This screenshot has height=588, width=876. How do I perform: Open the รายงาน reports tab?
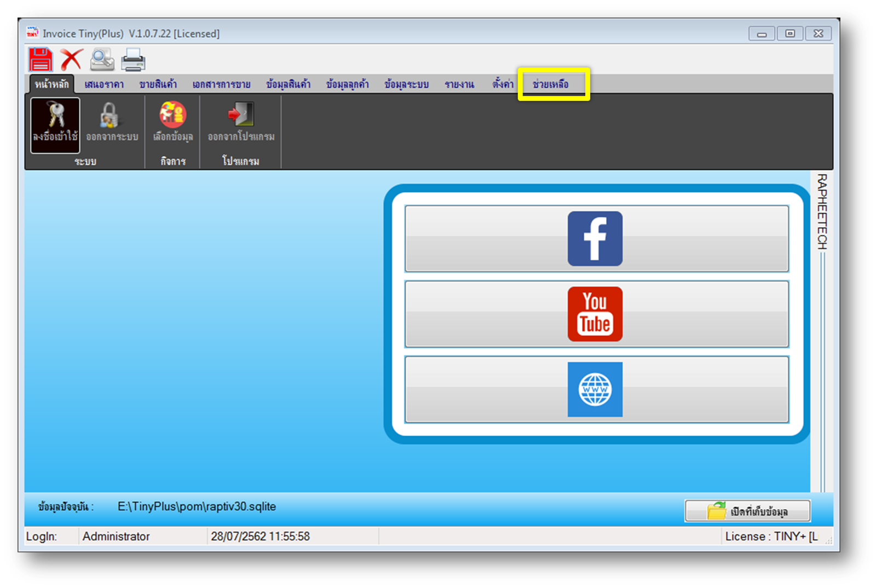pos(459,84)
